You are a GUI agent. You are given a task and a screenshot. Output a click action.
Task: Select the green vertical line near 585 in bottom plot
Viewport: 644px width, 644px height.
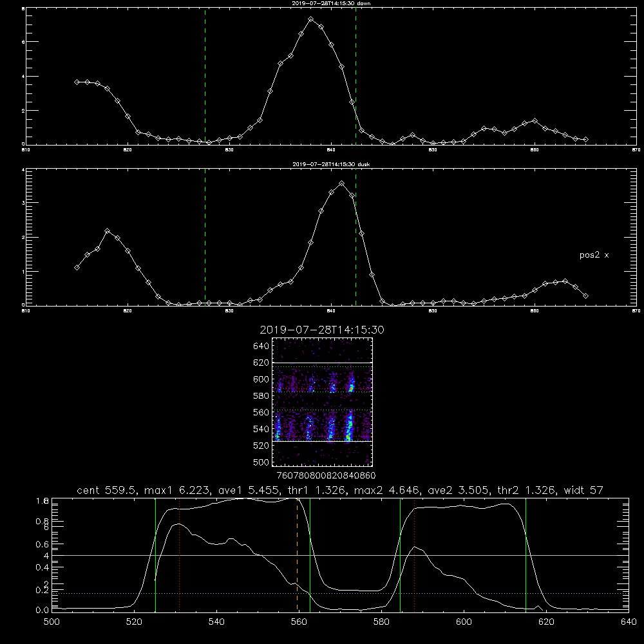(x=400, y=554)
